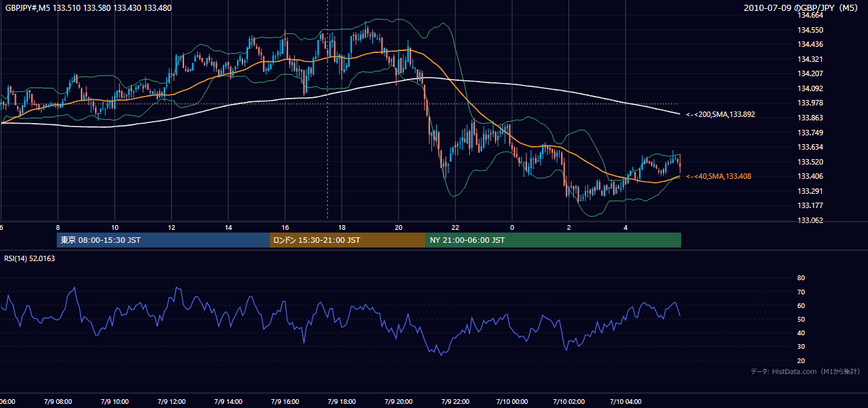Click hour tick 10 under the price chart
This screenshot has height=408, width=868.
coord(115,227)
